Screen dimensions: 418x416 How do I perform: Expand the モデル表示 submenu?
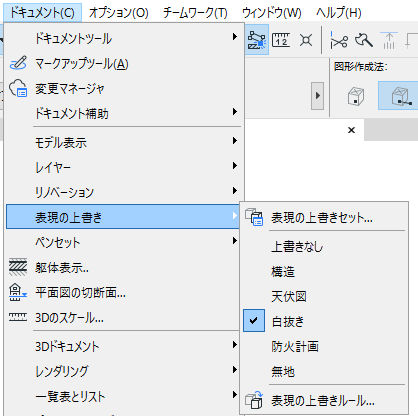pos(123,142)
